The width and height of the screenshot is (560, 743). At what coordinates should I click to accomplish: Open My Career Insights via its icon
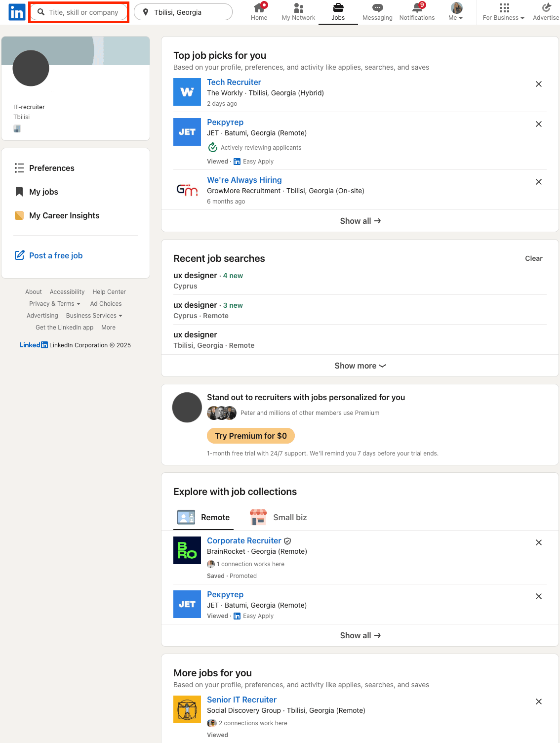point(19,215)
